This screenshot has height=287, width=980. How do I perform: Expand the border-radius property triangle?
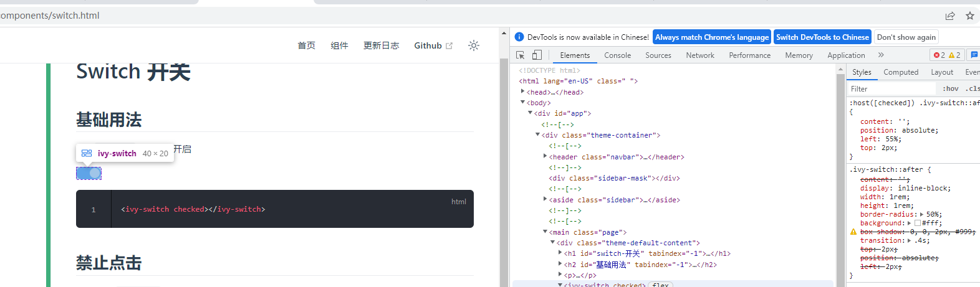(922, 214)
